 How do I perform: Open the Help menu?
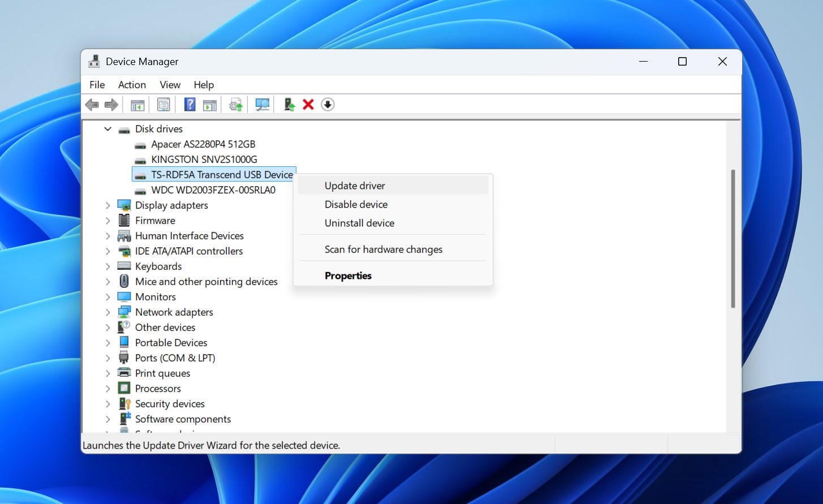pos(204,85)
